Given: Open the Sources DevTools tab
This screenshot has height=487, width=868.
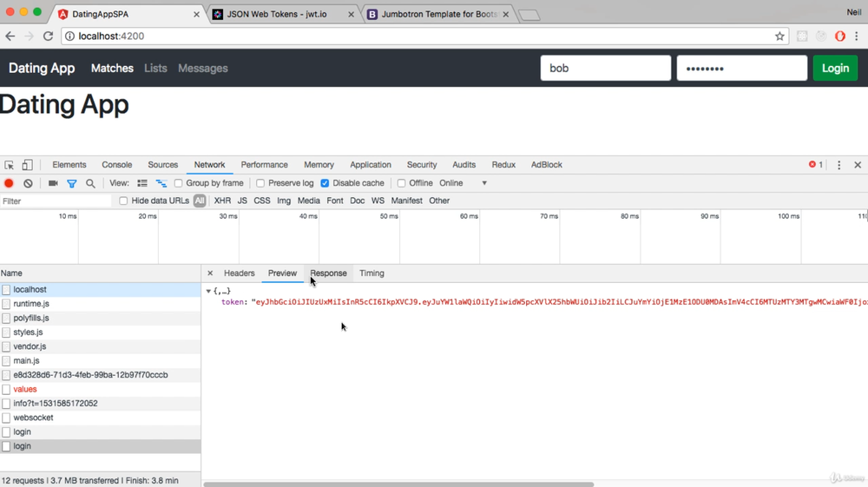Looking at the screenshot, I should (163, 165).
